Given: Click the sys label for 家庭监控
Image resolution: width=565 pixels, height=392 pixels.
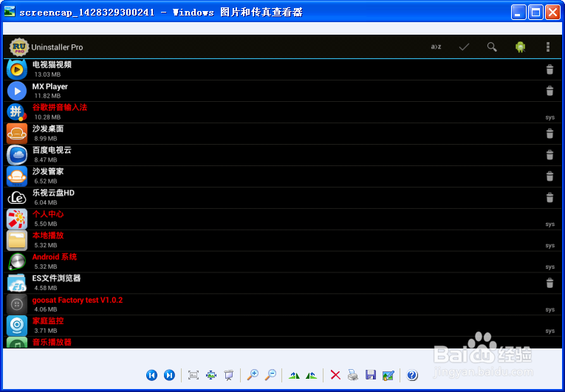Looking at the screenshot, I should coord(550,331).
